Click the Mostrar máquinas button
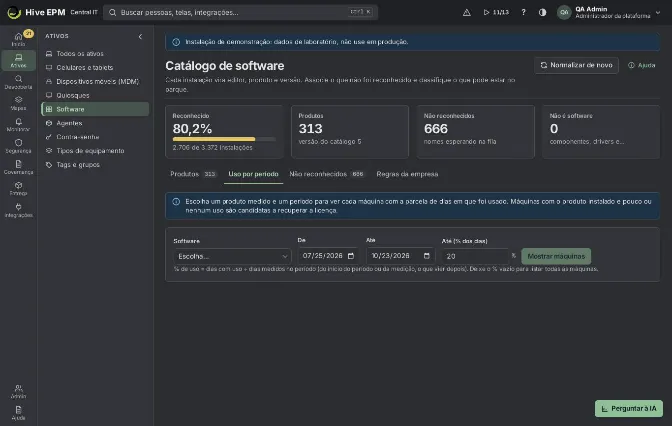The image size is (672, 426). click(x=556, y=256)
